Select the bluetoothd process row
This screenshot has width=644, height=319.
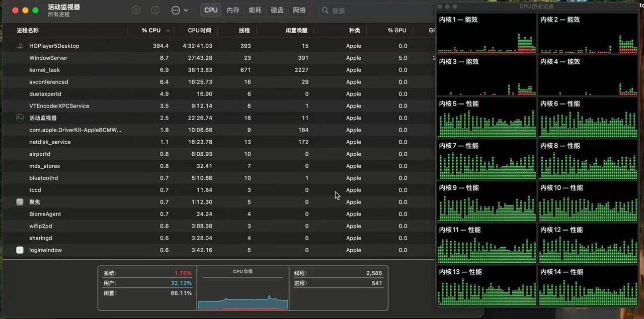pos(219,178)
